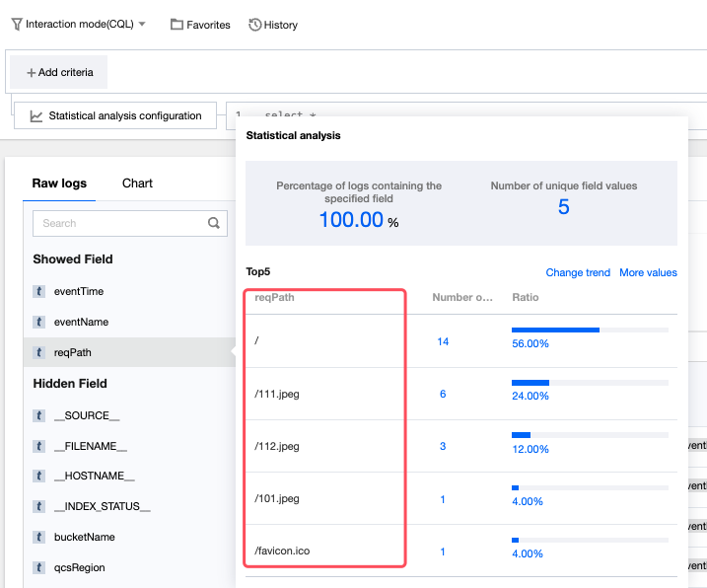The height and width of the screenshot is (588, 707).
Task: Select the qcsRegion hidden field
Action: (x=79, y=568)
